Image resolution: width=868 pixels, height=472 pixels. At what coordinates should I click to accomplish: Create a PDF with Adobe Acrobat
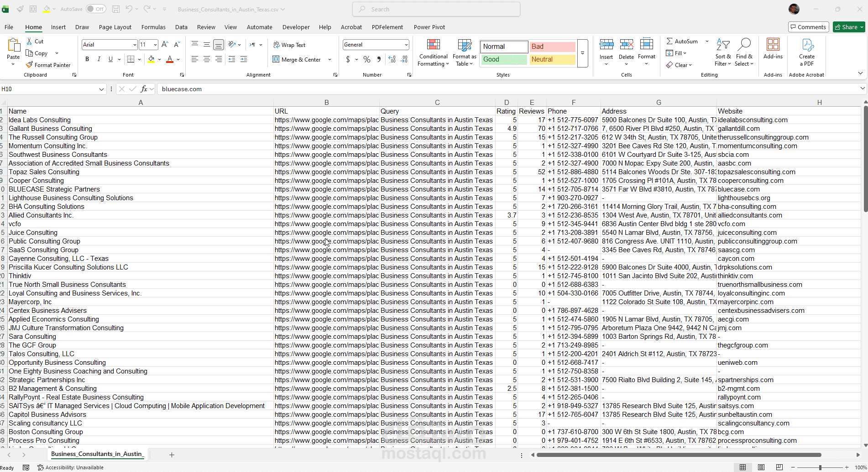pyautogui.click(x=807, y=52)
